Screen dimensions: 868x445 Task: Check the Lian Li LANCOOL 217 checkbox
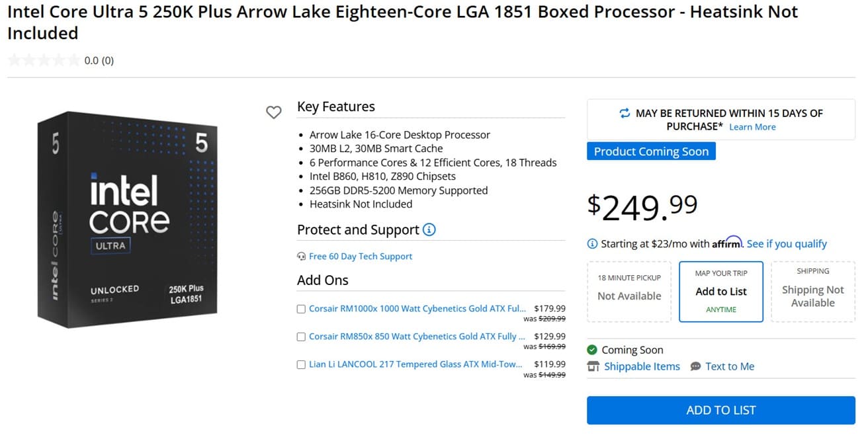pyautogui.click(x=302, y=364)
